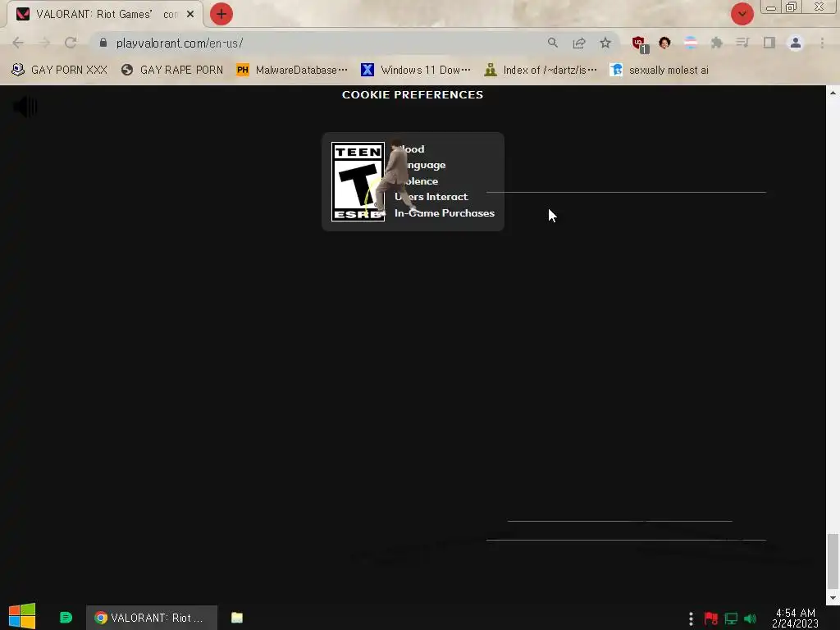Go back to the previous page
The image size is (840, 630).
[x=18, y=43]
